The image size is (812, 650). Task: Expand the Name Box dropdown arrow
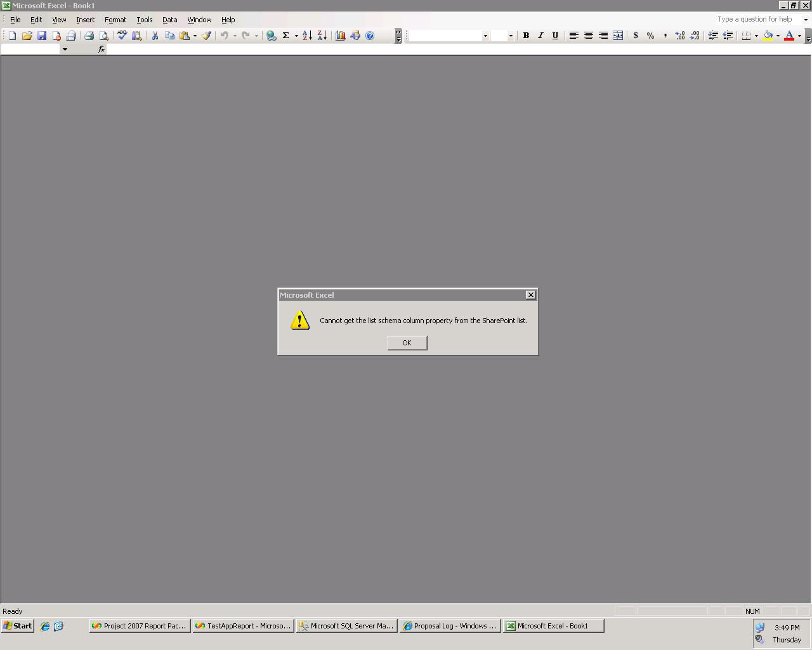click(x=64, y=49)
